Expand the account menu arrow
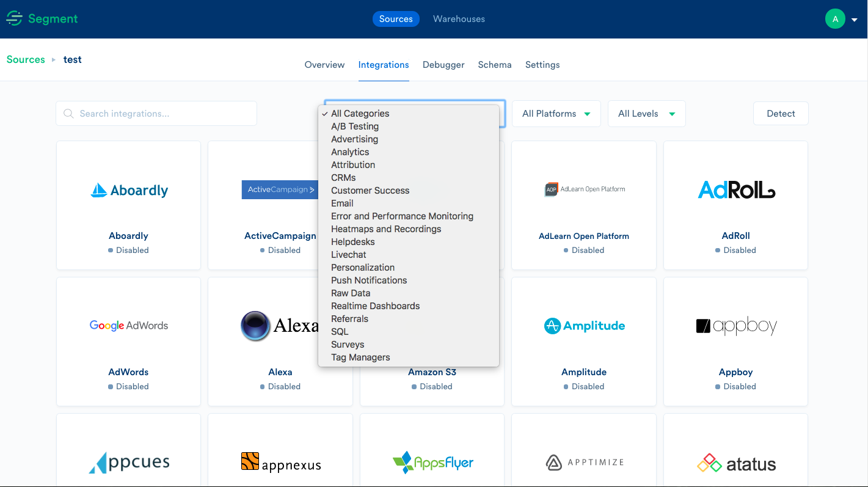 click(x=854, y=20)
